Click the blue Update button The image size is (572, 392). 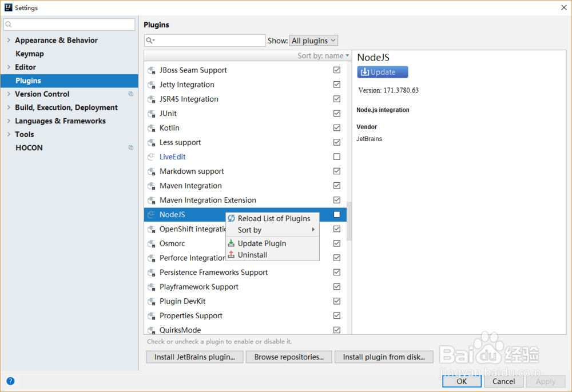tap(382, 72)
